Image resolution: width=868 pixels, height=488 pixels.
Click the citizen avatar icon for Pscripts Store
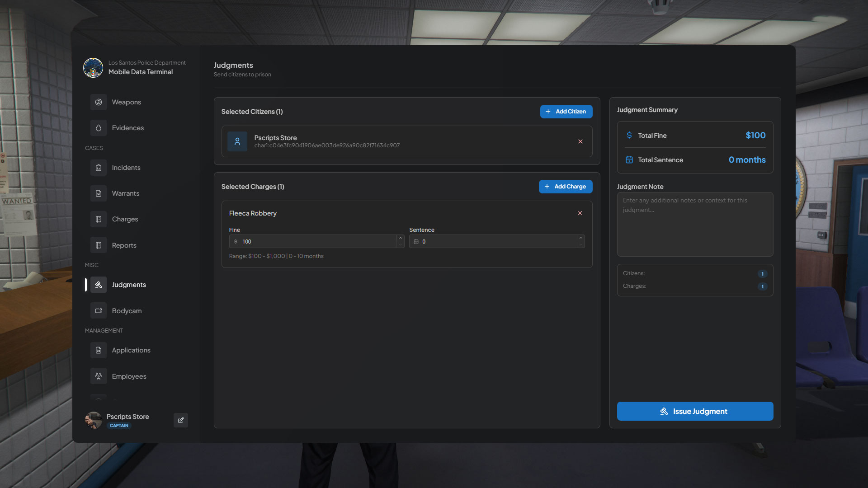click(x=237, y=141)
